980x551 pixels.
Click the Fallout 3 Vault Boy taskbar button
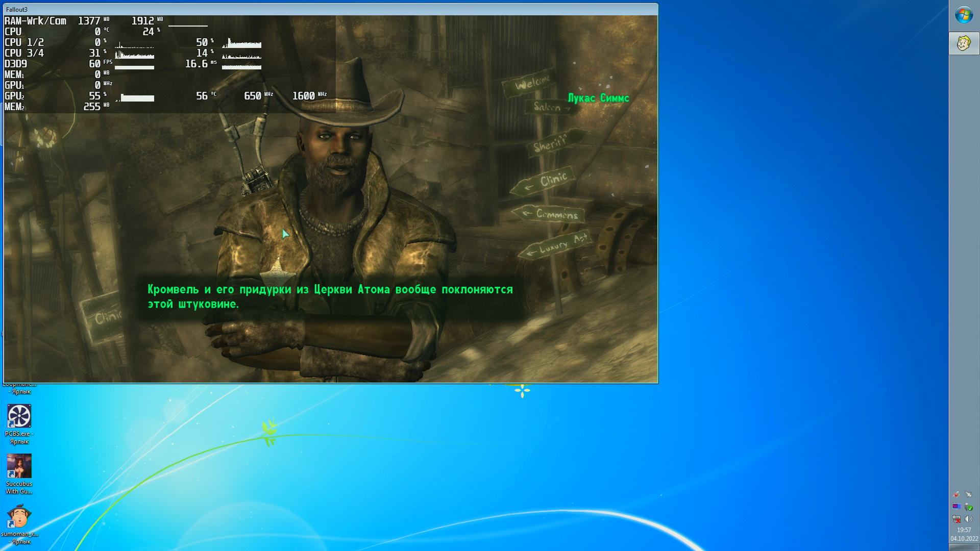[x=964, y=43]
